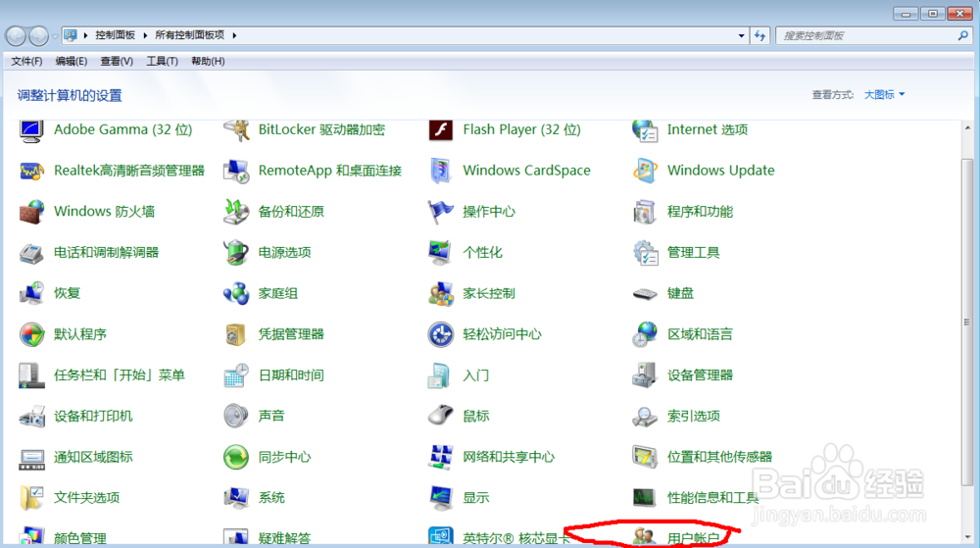980x548 pixels.
Task: Open the 电源选项 icon
Action: [x=236, y=253]
